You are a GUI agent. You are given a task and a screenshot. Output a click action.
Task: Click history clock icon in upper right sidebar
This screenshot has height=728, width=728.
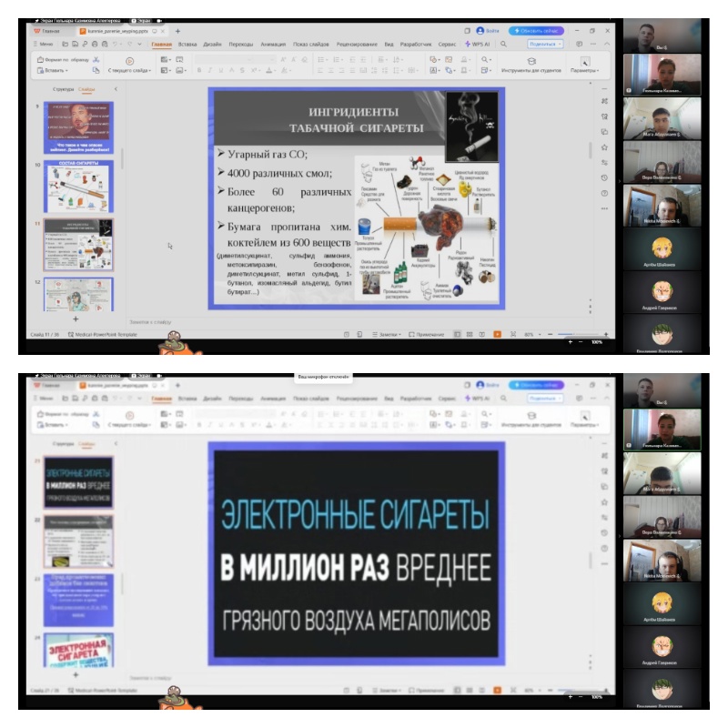pyautogui.click(x=604, y=177)
